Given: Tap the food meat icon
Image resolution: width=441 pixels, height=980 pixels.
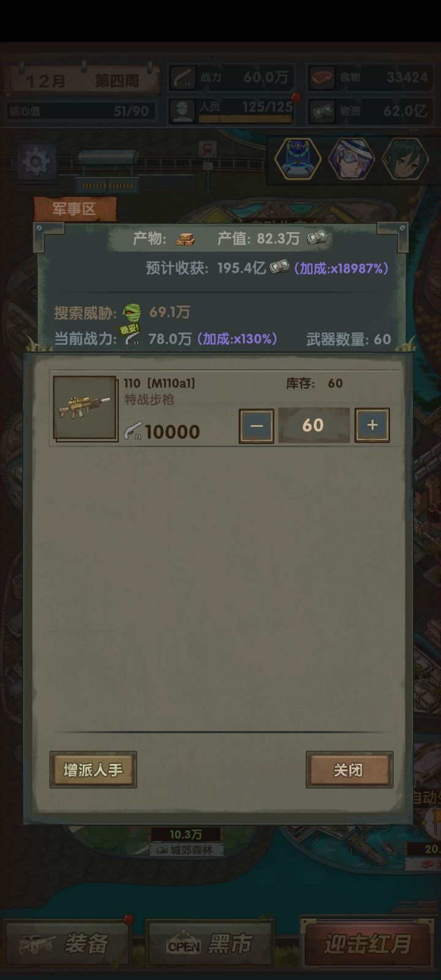Looking at the screenshot, I should click(x=322, y=78).
